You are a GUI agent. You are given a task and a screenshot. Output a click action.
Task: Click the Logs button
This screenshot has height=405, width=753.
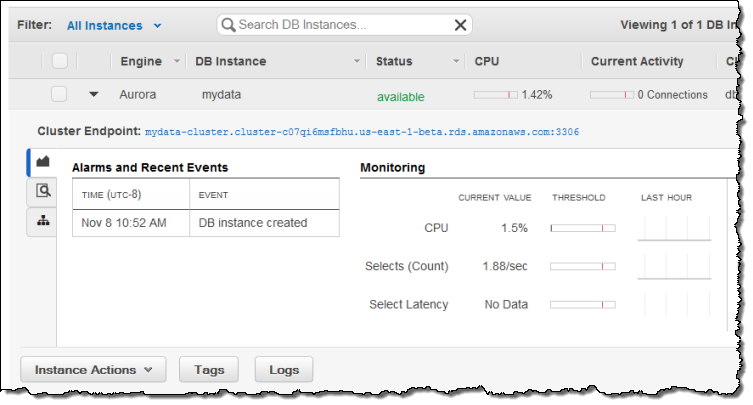point(284,369)
